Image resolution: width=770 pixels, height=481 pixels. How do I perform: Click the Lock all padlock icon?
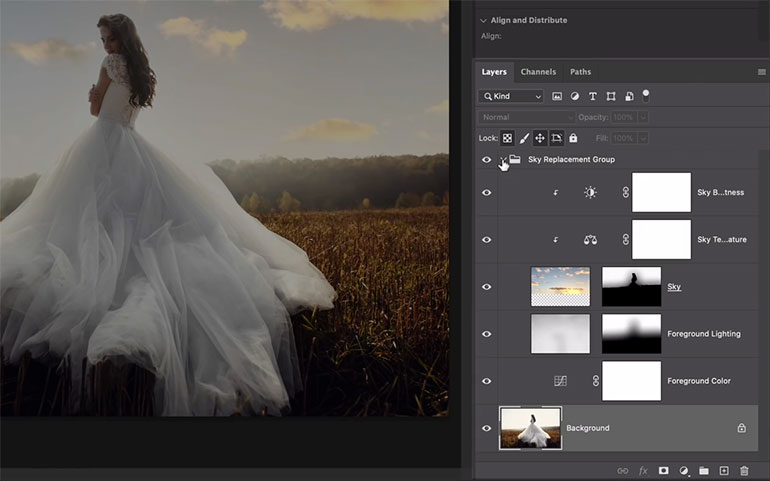point(573,138)
